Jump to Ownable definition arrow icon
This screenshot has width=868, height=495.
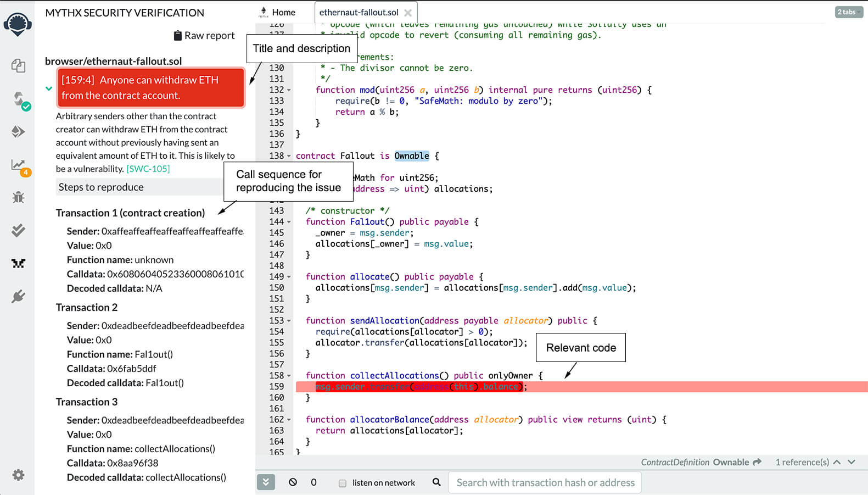coord(757,462)
